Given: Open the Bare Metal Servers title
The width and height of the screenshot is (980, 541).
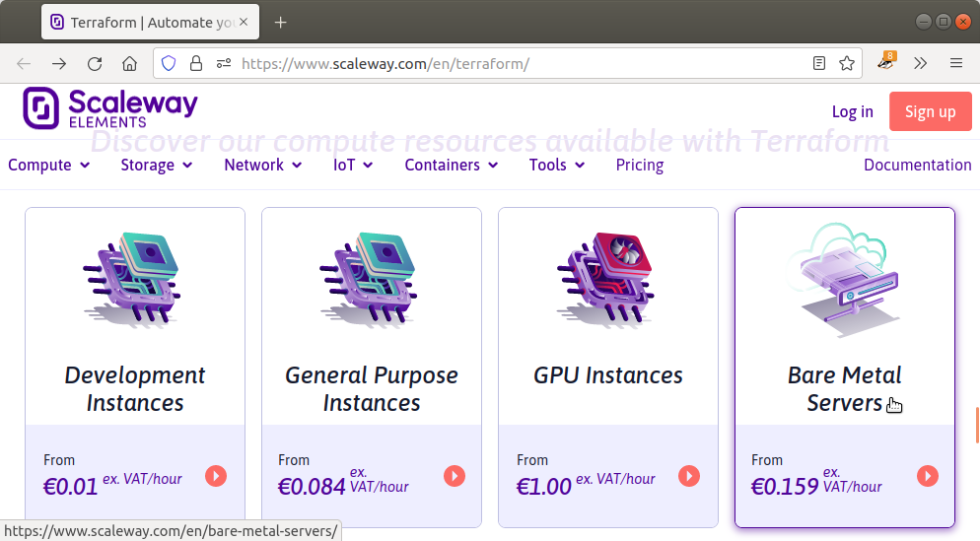Looking at the screenshot, I should pyautogui.click(x=844, y=388).
